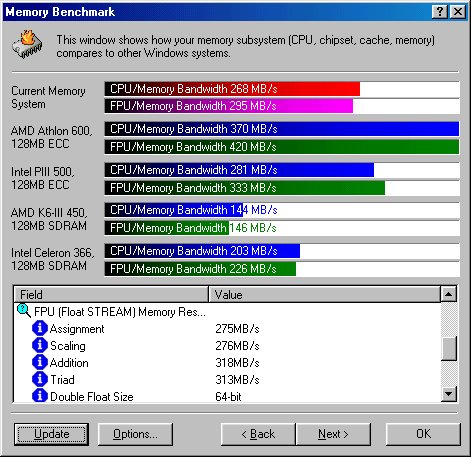Click the Update button
The width and height of the screenshot is (471, 457).
pos(52,434)
